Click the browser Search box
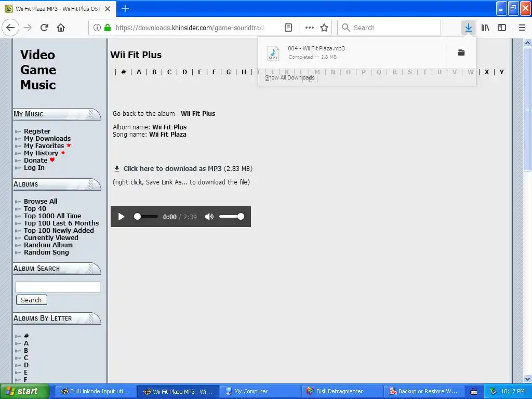This screenshot has height=399, width=532. [389, 28]
